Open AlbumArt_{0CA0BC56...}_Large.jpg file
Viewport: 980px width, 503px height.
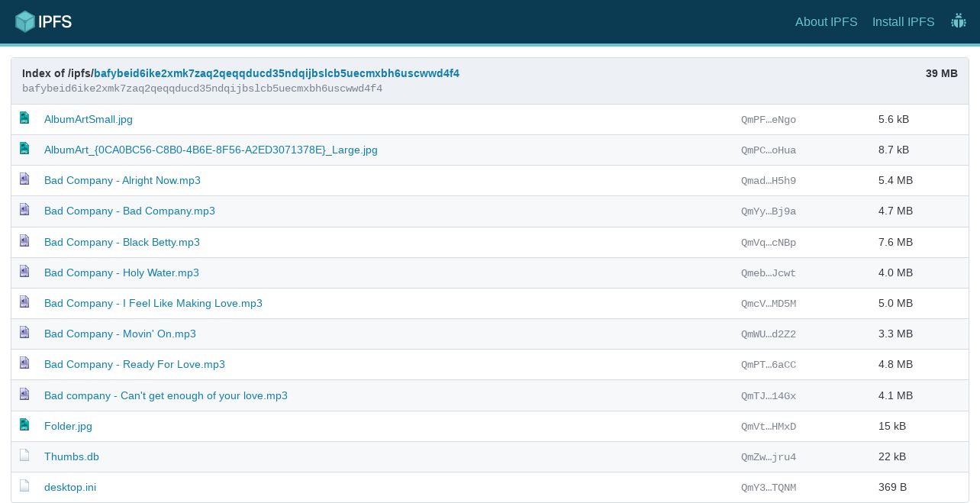[211, 150]
